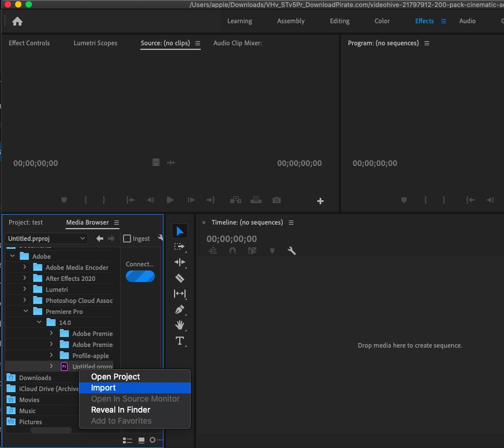Viewport: 504px width, 448px height.
Task: Open the Untitled.prproj location dropdown
Action: [46, 239]
